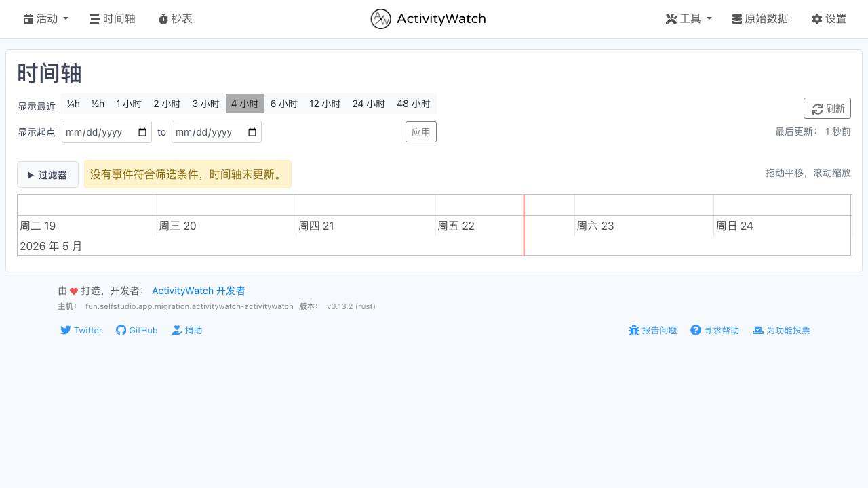868x488 pixels.
Task: Select the ¼h duration option
Action: pyautogui.click(x=73, y=104)
